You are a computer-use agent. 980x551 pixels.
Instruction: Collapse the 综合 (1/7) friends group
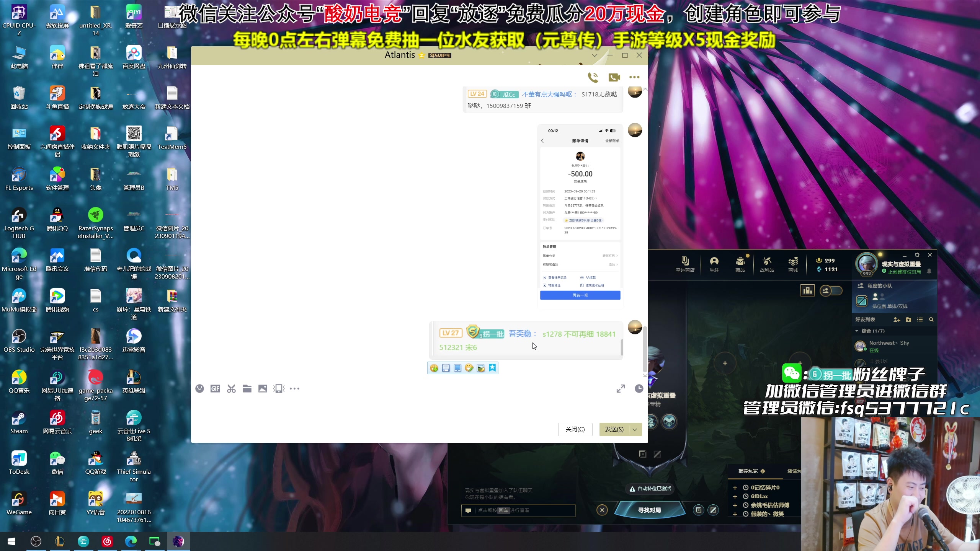coord(857,331)
